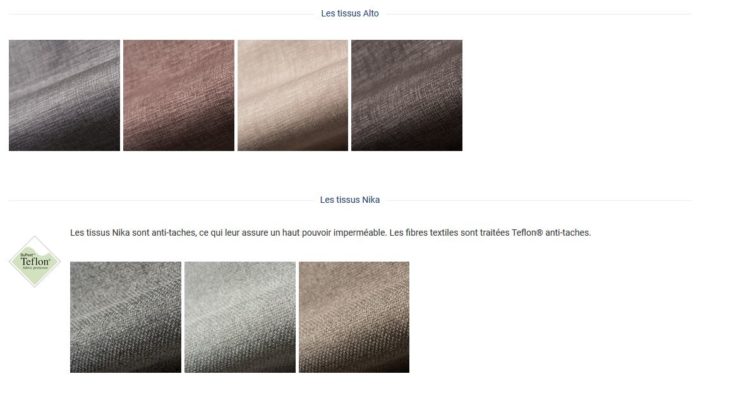Open the first thumbnail in Nika row
This screenshot has width=748, height=400.
click(125, 317)
